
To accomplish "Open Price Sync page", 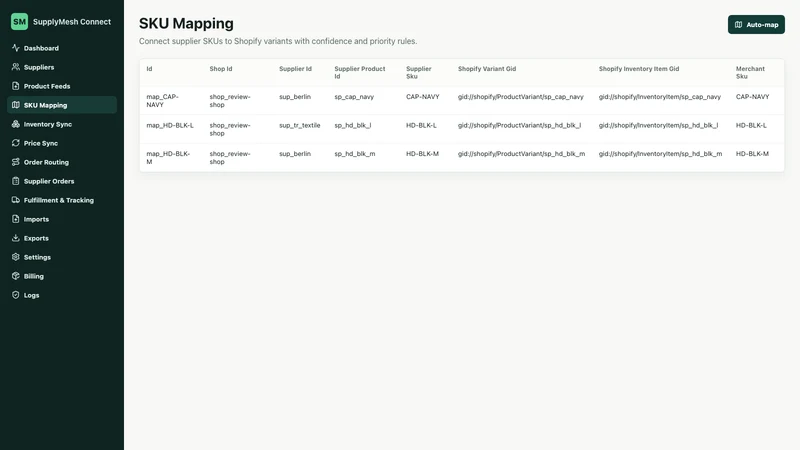I will click(62, 143).
